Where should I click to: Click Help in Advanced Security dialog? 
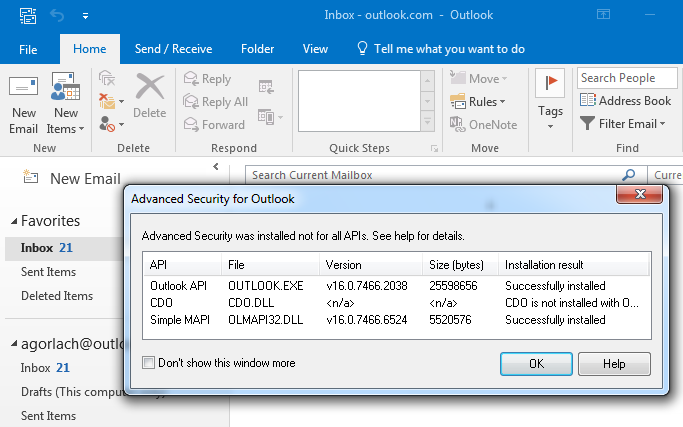point(614,364)
